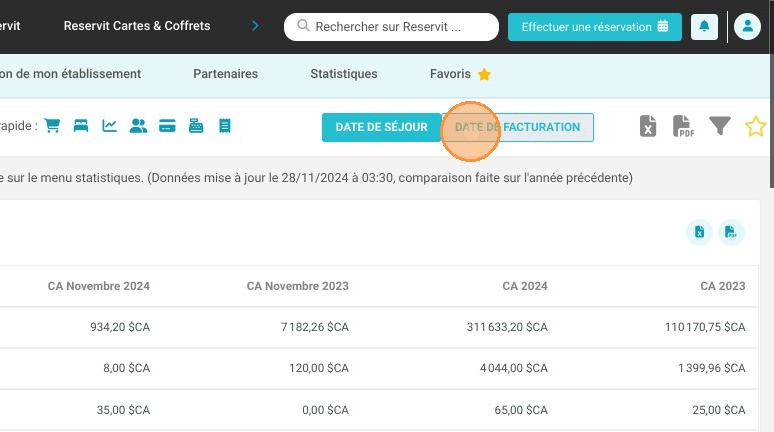Open the line chart quick access icon

click(110, 126)
